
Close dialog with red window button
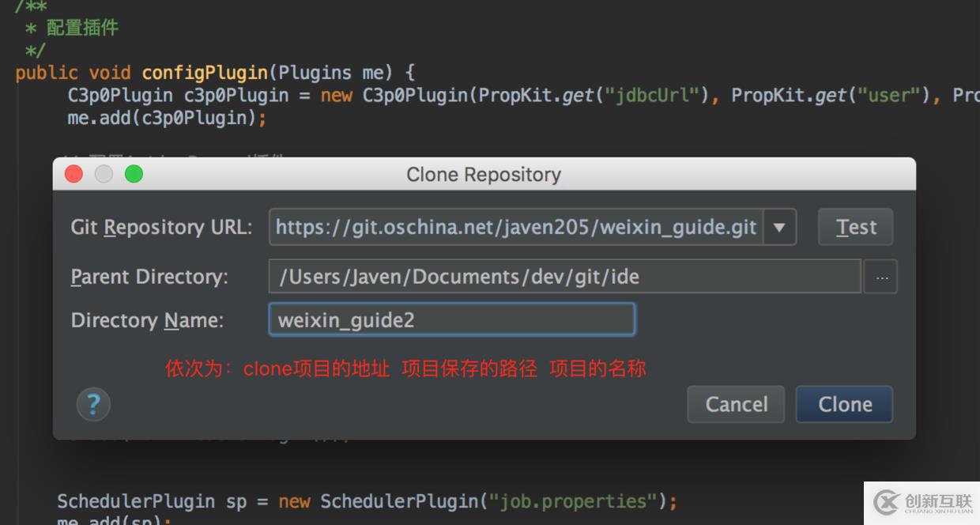[73, 174]
